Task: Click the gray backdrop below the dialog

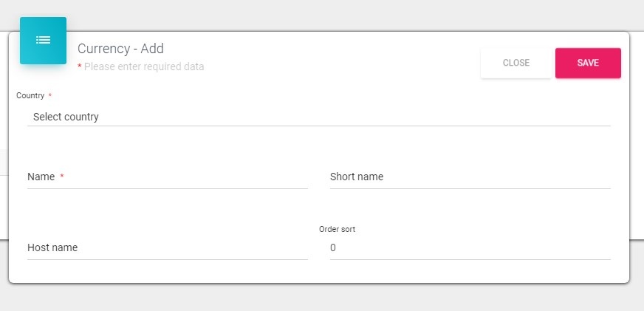Action: tap(322, 297)
